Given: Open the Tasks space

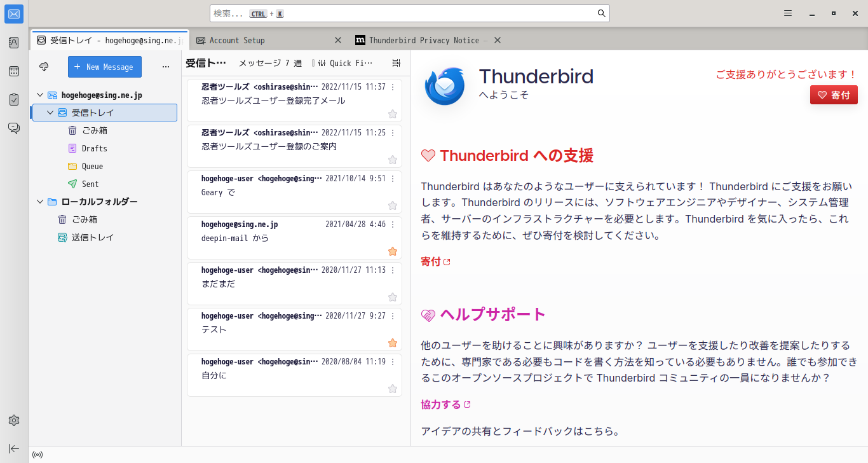Looking at the screenshot, I should [14, 100].
